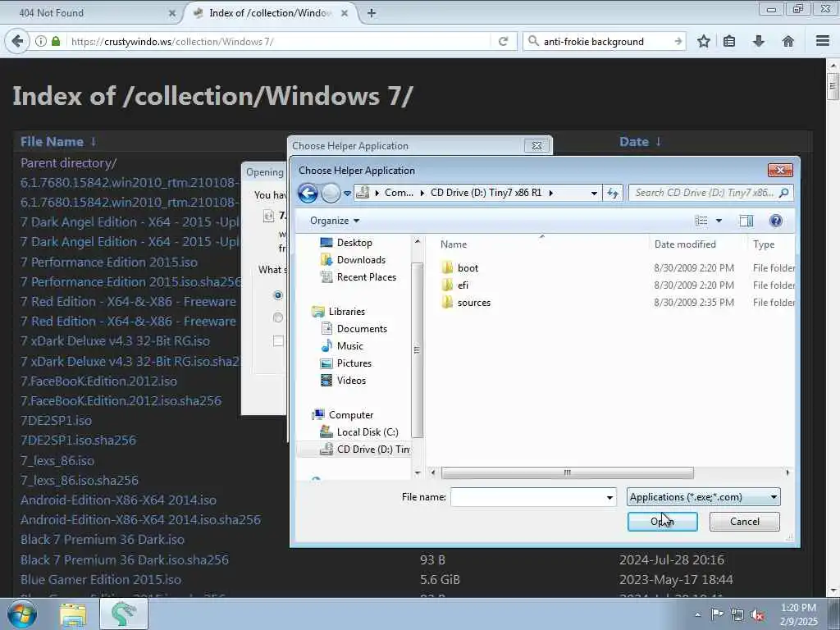Select the sources folder
The width and height of the screenshot is (840, 630).
point(473,302)
